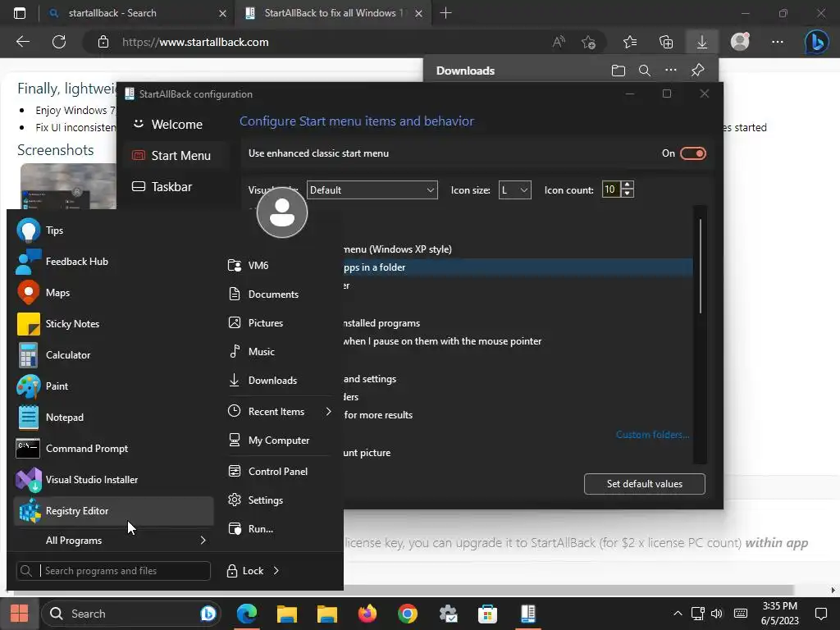Launch Feedback Hub from start menu
The width and height of the screenshot is (840, 630).
(113, 262)
